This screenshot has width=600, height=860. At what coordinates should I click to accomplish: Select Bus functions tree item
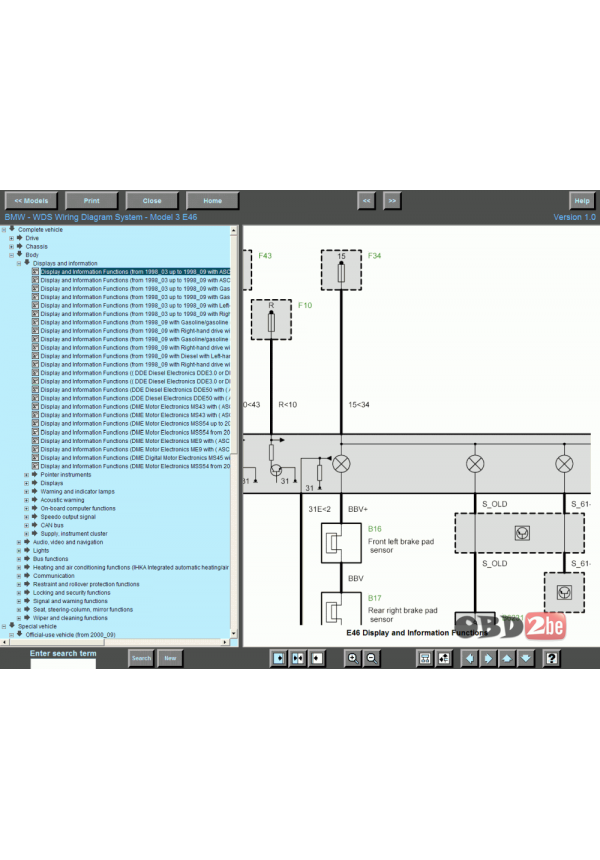(50, 559)
